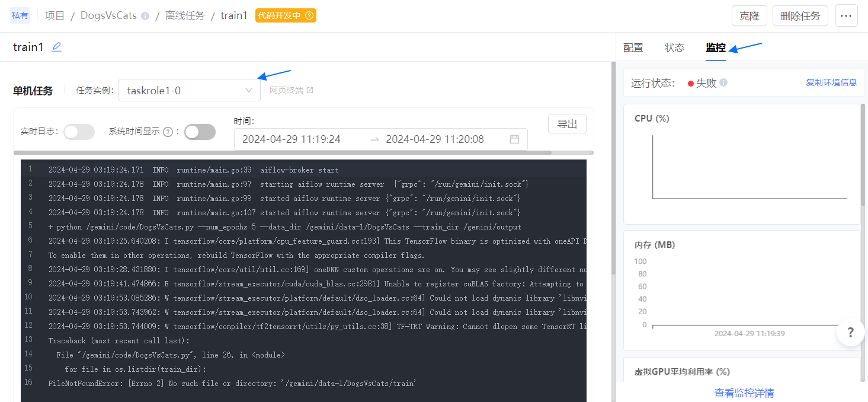Click the info icon next to DogsVsCats
The image size is (868, 402).
145,16
